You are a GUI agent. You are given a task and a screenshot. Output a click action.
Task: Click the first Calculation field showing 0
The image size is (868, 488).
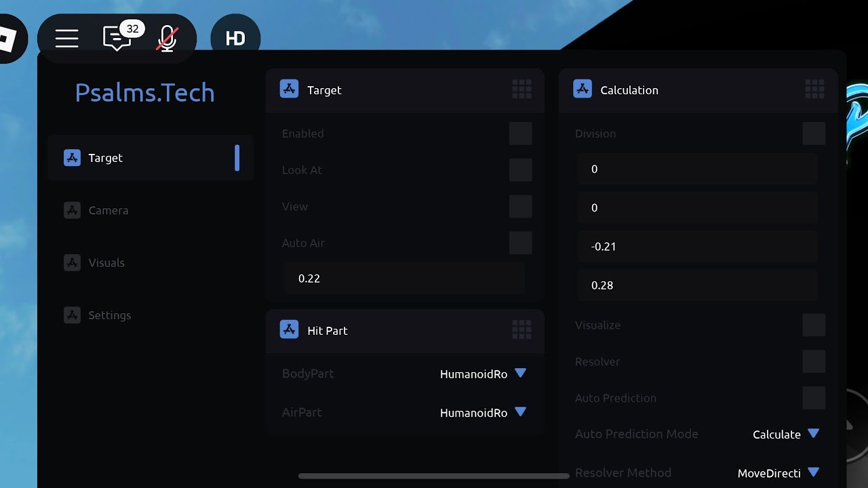(697, 169)
